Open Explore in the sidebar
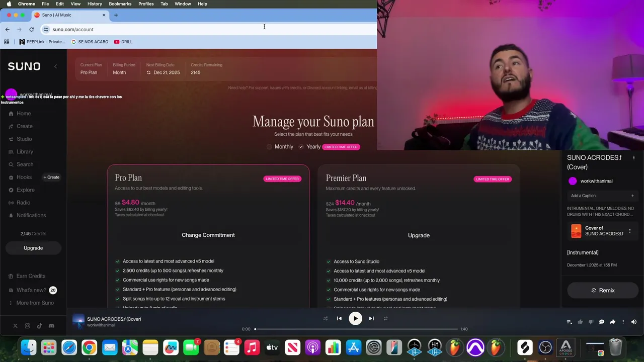 pos(22,190)
